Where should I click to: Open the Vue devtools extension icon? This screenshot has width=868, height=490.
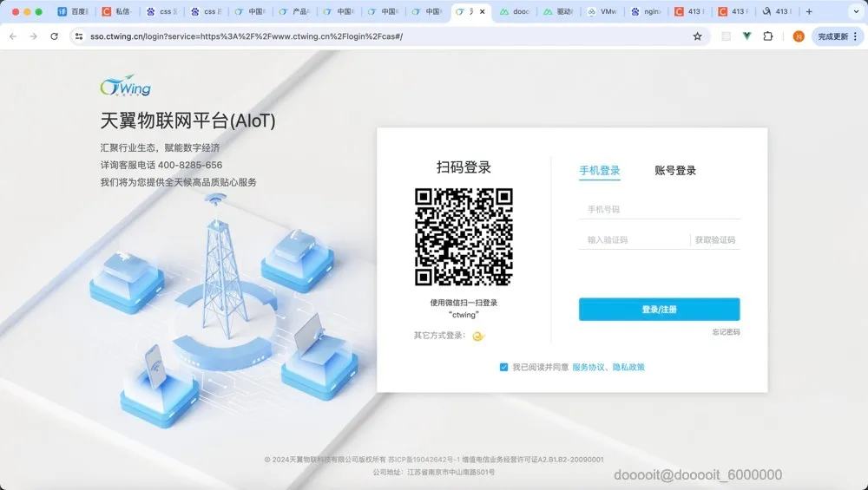coord(746,36)
